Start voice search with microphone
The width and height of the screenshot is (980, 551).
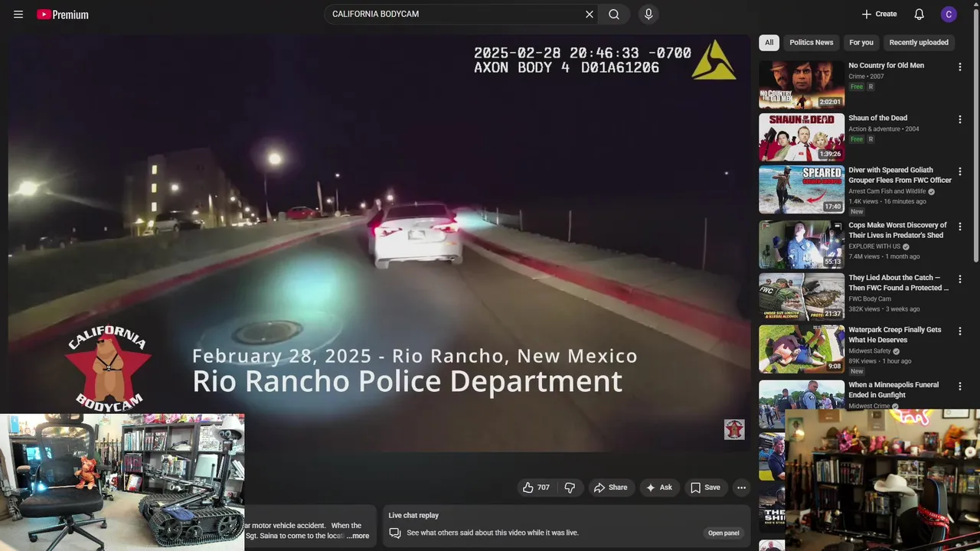coord(648,15)
